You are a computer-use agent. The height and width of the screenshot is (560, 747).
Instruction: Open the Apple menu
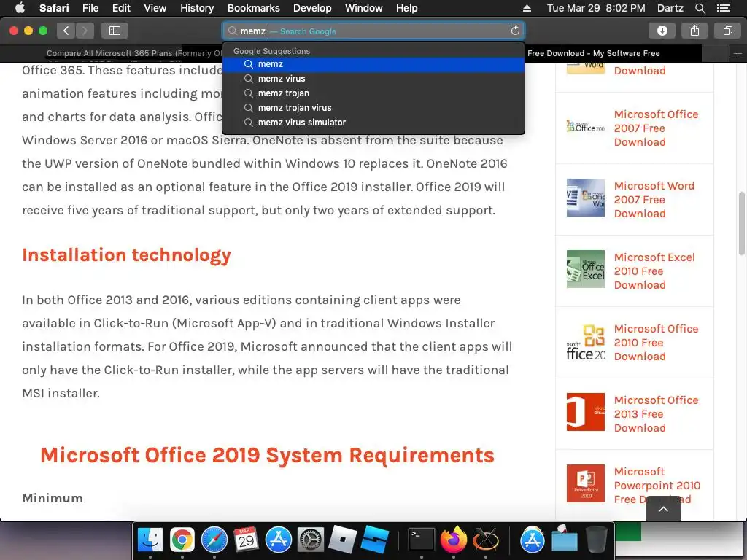(x=20, y=8)
